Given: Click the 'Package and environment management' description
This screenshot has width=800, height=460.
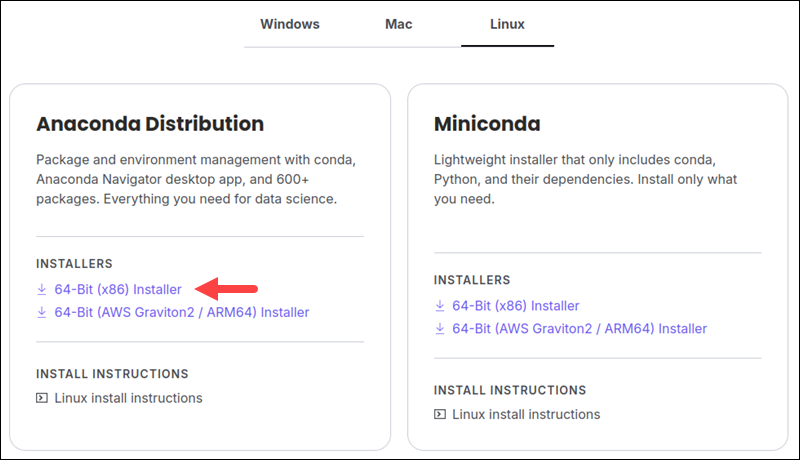Looking at the screenshot, I should pos(196,179).
